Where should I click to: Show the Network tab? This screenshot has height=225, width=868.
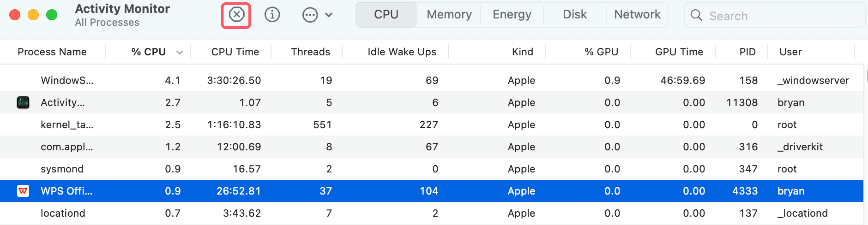[x=637, y=15]
